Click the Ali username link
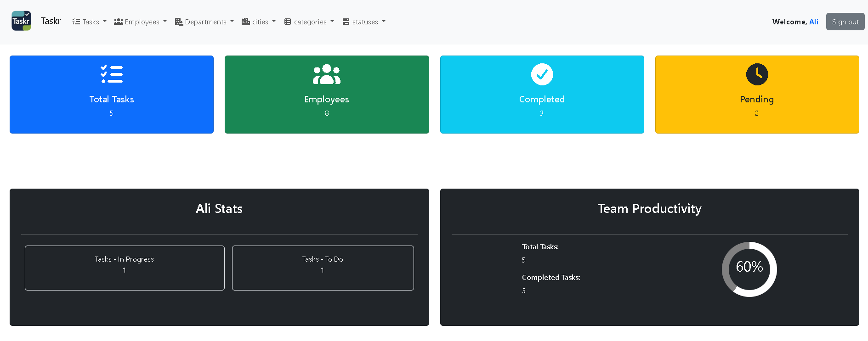This screenshot has height=341, width=868. [813, 22]
